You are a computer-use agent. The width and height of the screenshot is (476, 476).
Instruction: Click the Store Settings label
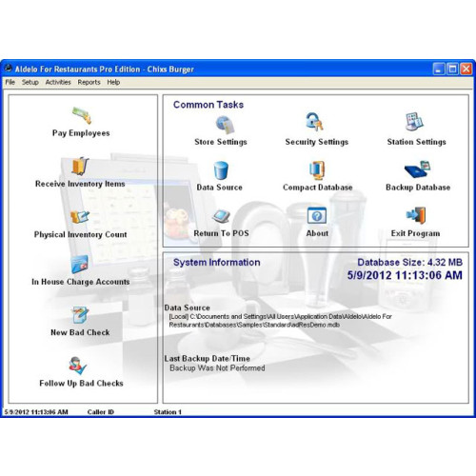coord(221,142)
